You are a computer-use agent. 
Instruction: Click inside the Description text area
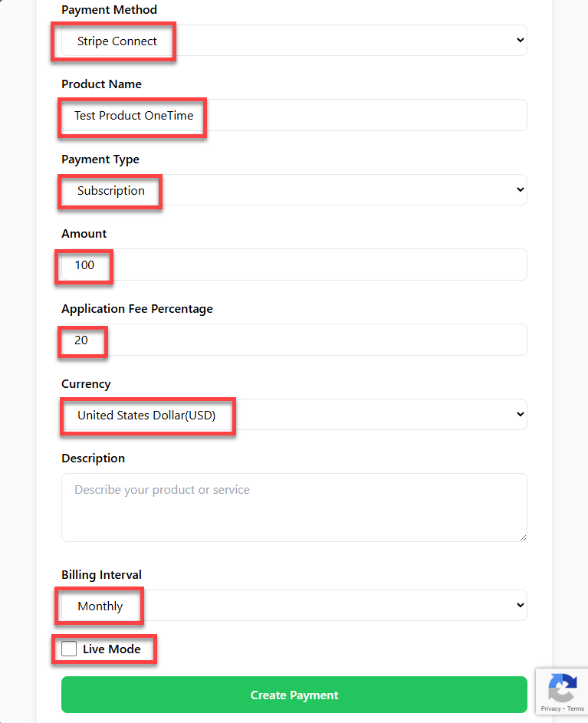pyautogui.click(x=294, y=508)
